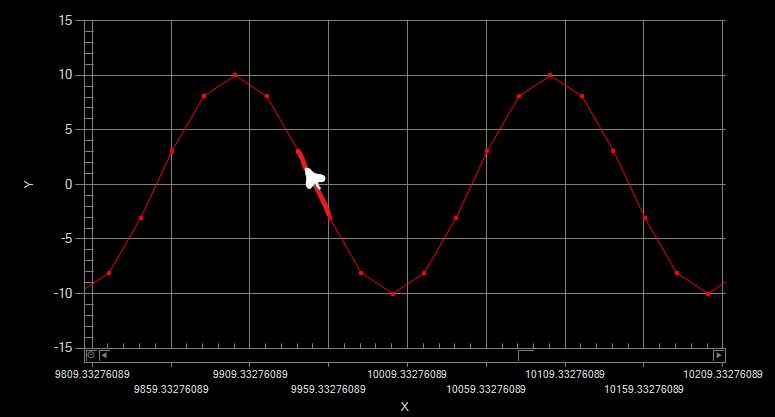Click the 10009.33276089 x-axis label
This screenshot has height=417, width=775.
(x=407, y=374)
